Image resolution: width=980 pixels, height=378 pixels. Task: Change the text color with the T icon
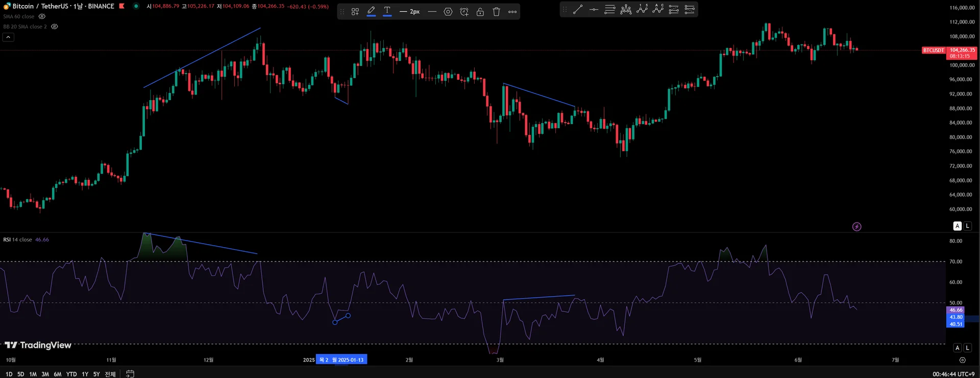point(387,11)
